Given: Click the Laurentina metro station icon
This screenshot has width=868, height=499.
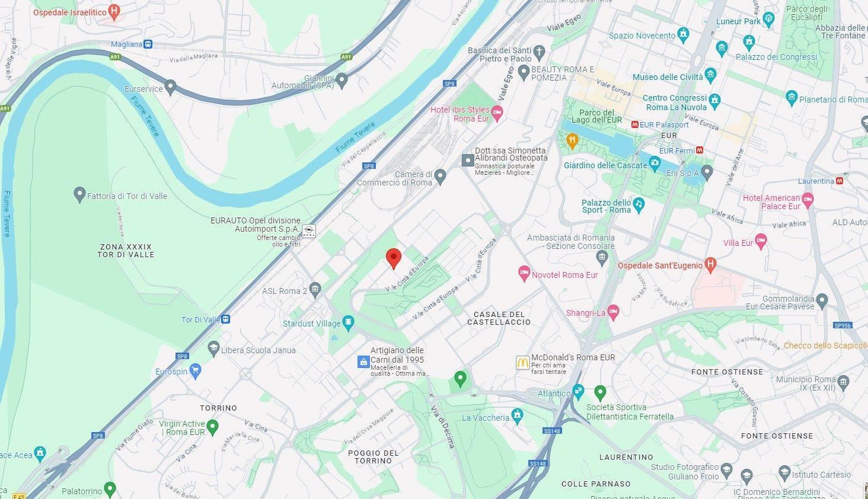Looking at the screenshot, I should click(x=840, y=181).
